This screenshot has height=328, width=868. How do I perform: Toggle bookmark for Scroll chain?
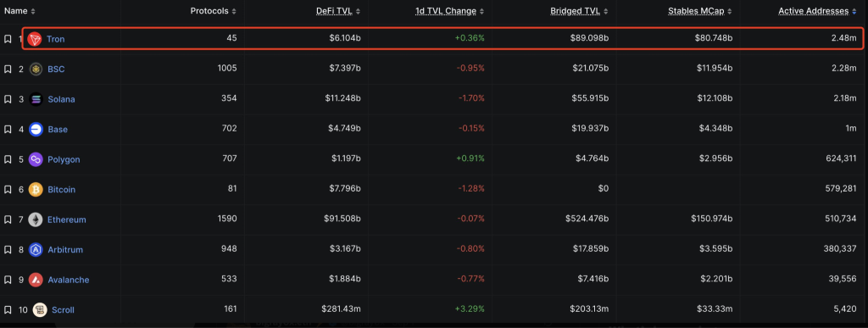8,309
